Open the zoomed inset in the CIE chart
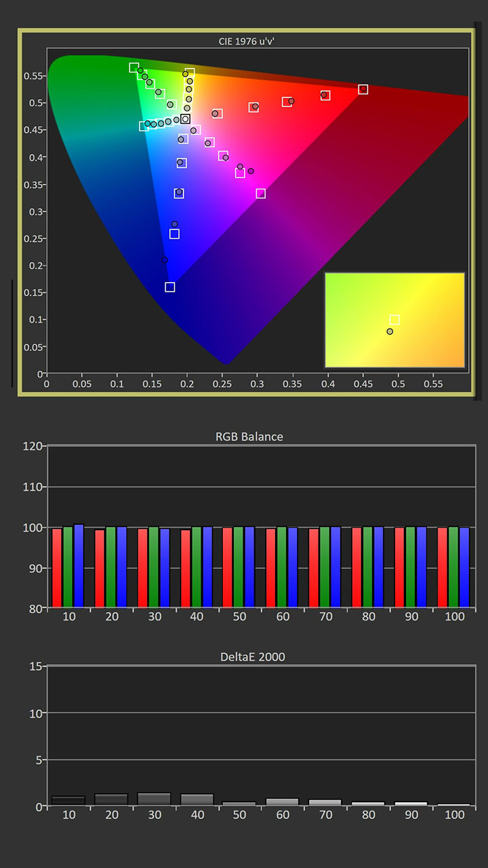The width and height of the screenshot is (488, 868). coord(394,320)
